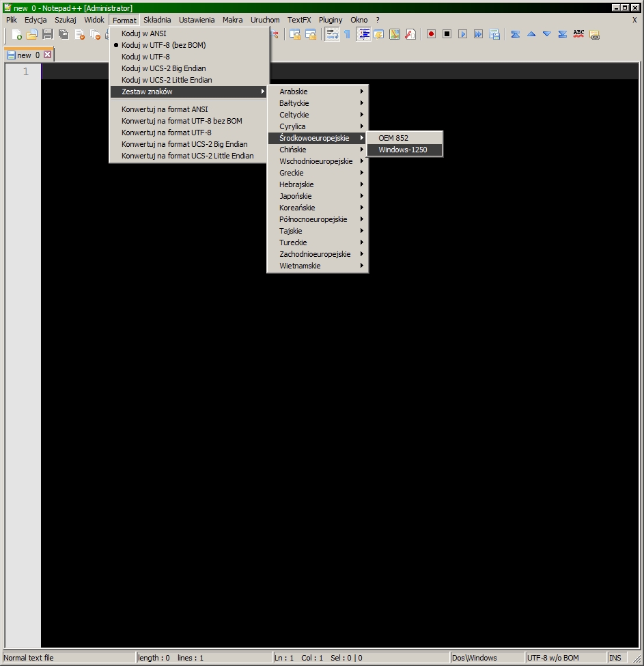Click the Save floppy disk toolbar icon

[x=48, y=34]
